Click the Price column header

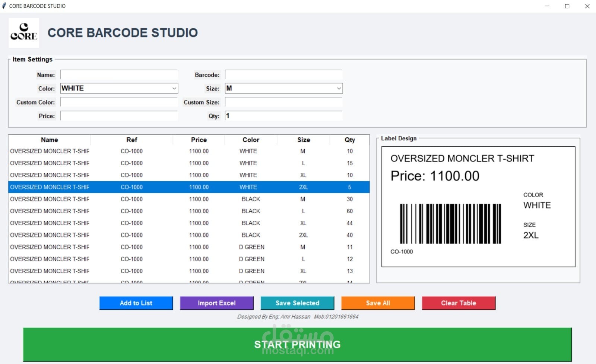(x=199, y=140)
